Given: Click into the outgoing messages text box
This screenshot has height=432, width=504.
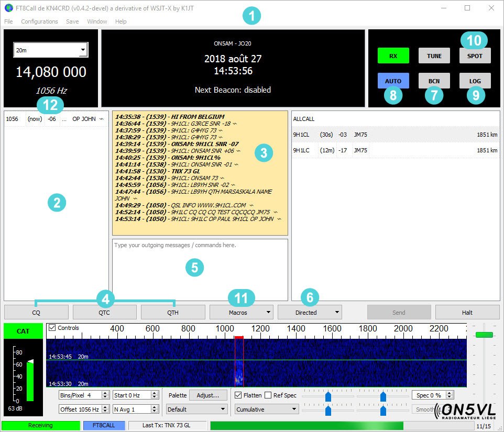Looking at the screenshot, I should point(200,270).
